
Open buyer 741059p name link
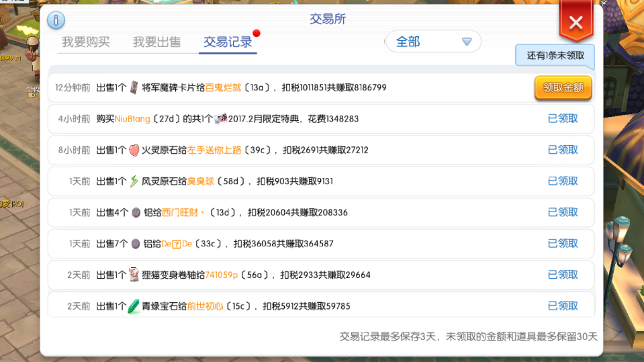click(222, 275)
